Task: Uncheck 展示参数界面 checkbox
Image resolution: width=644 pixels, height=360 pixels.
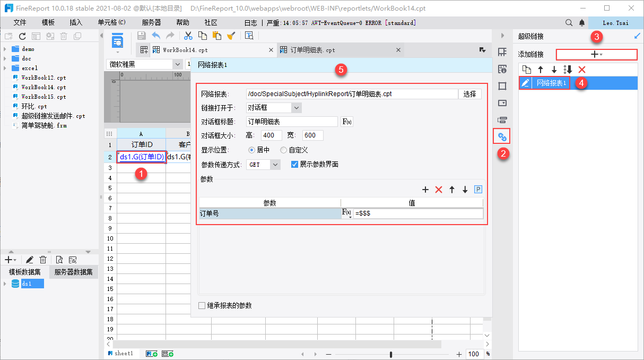Action: [x=294, y=165]
